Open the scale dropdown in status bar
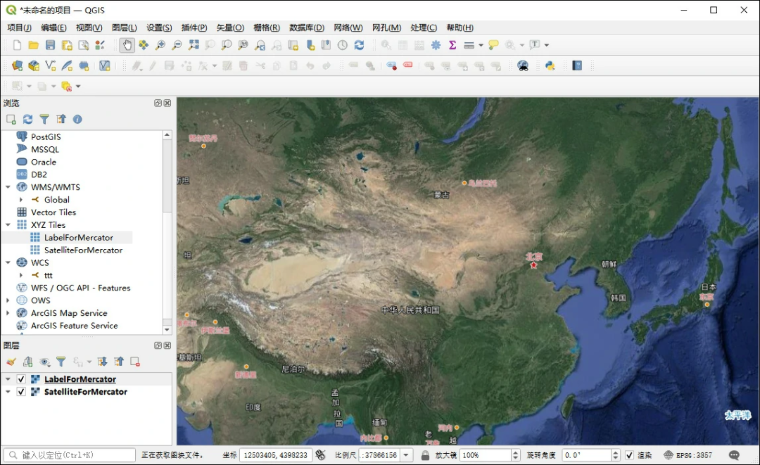Viewport: 760px width, 465px height. (x=406, y=455)
